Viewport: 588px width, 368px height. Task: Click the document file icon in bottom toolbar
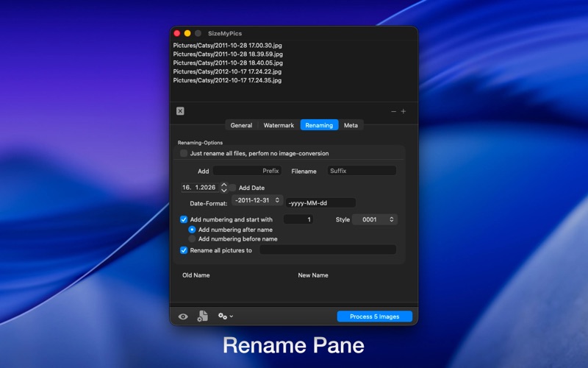click(203, 316)
